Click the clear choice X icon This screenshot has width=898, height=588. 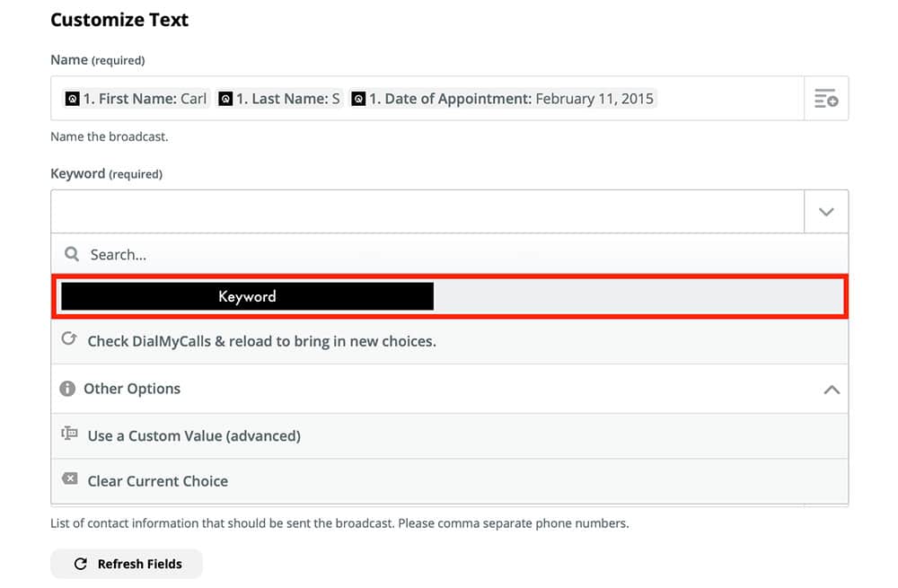(x=69, y=479)
